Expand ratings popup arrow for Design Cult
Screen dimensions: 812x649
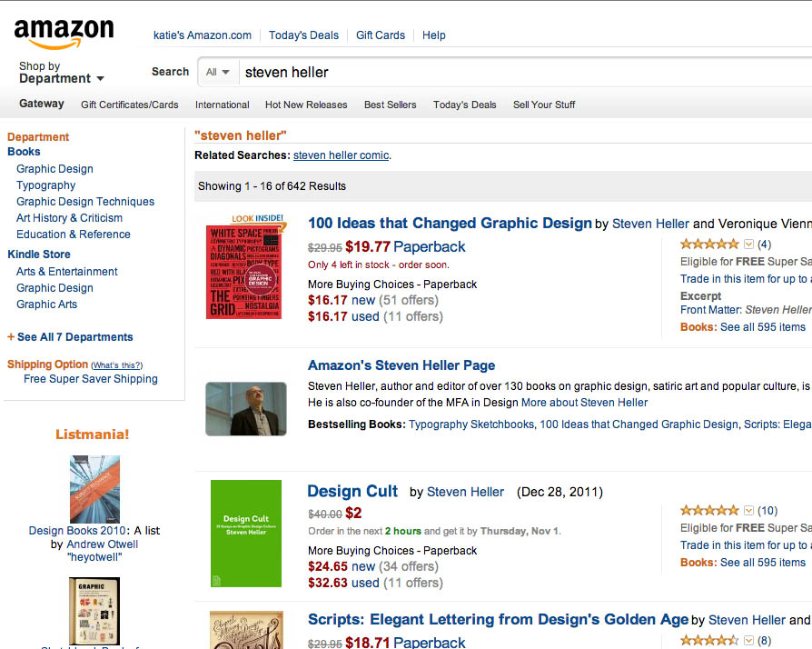coord(749,511)
